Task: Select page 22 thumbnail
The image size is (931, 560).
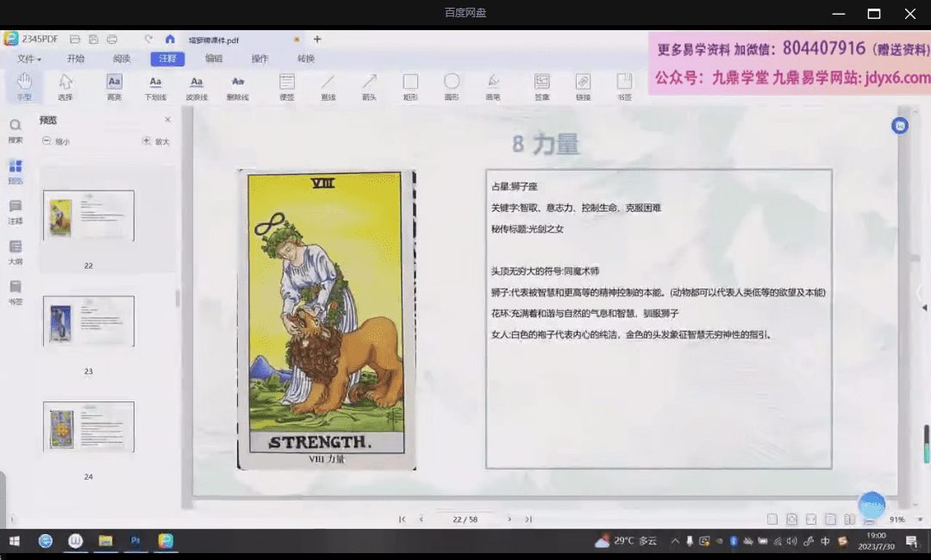Action: 89,215
